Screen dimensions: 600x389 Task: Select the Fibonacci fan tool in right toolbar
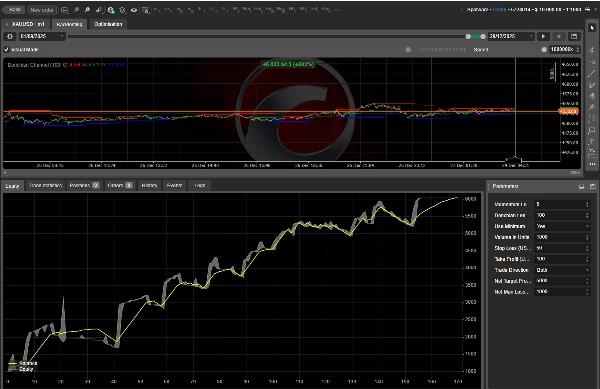click(x=592, y=96)
